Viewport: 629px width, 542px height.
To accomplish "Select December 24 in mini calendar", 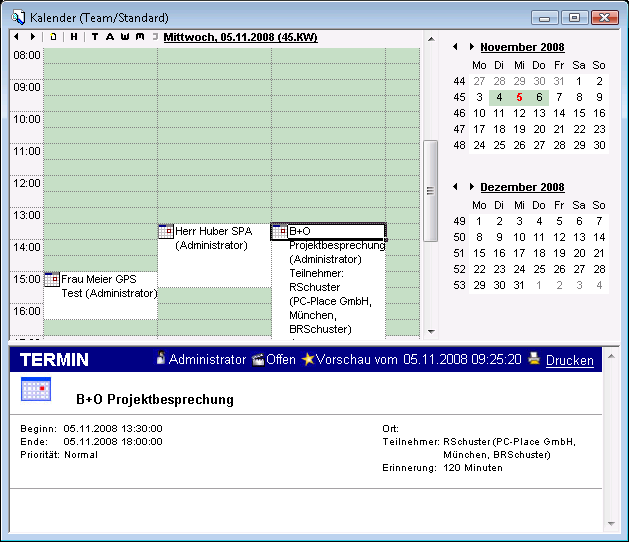I will pyautogui.click(x=519, y=269).
